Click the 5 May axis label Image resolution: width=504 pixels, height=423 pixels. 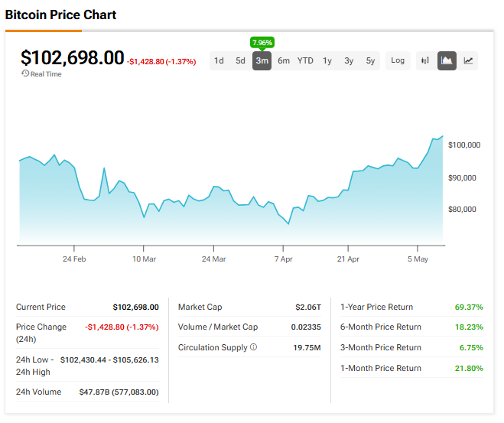418,259
